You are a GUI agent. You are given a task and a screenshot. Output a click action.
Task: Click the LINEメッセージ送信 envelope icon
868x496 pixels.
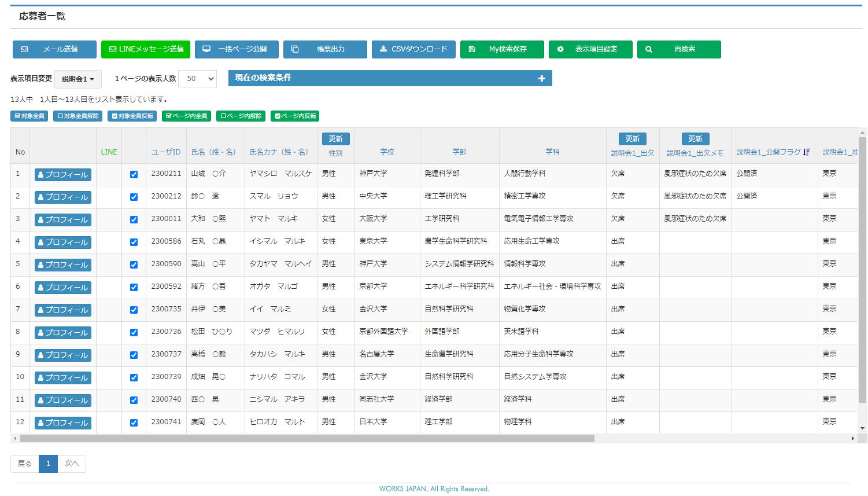113,49
